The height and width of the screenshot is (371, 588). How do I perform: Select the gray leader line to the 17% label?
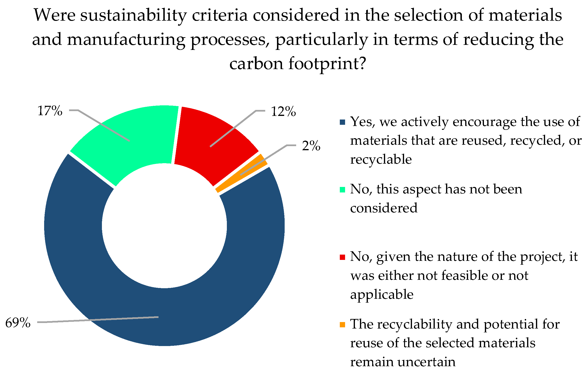[x=103, y=125]
